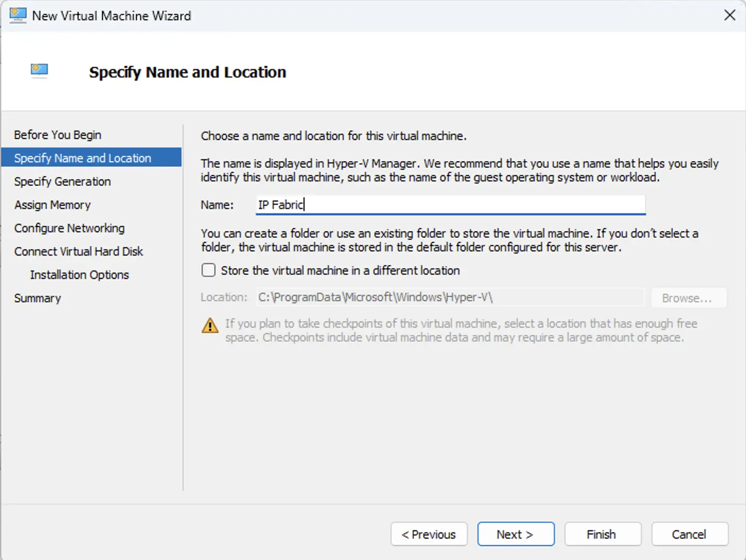Select the Connect Virtual Hard Disk step
The image size is (746, 560).
click(79, 251)
